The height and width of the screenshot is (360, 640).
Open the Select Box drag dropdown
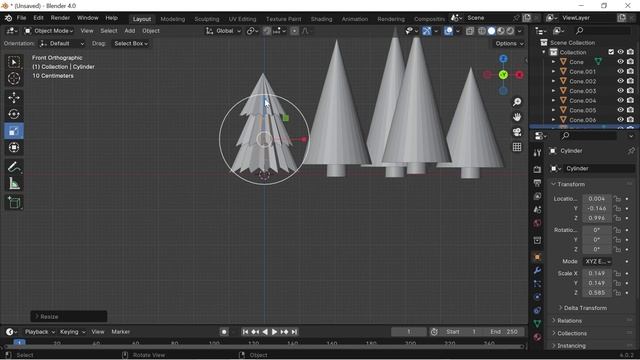131,44
